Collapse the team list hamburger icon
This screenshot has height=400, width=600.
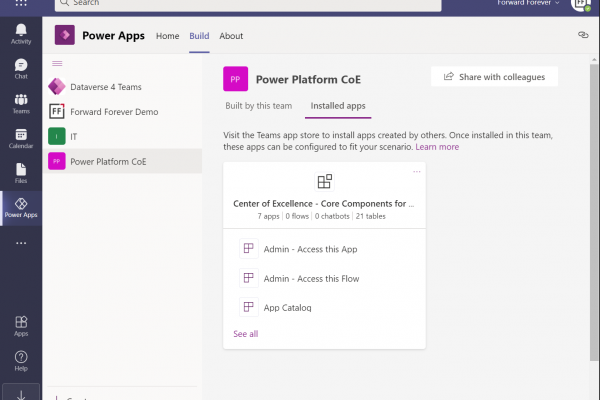coord(57,63)
